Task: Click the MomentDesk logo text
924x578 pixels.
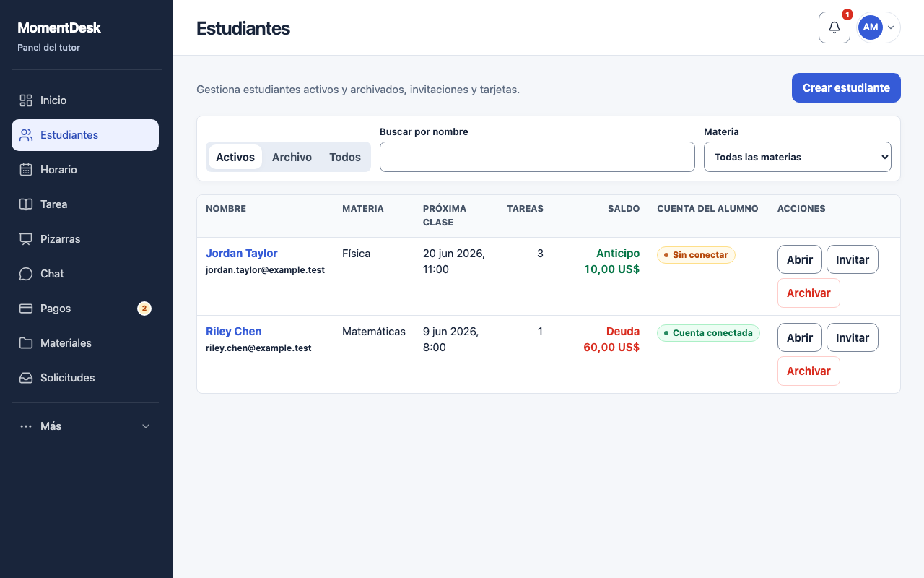Action: click(x=59, y=27)
